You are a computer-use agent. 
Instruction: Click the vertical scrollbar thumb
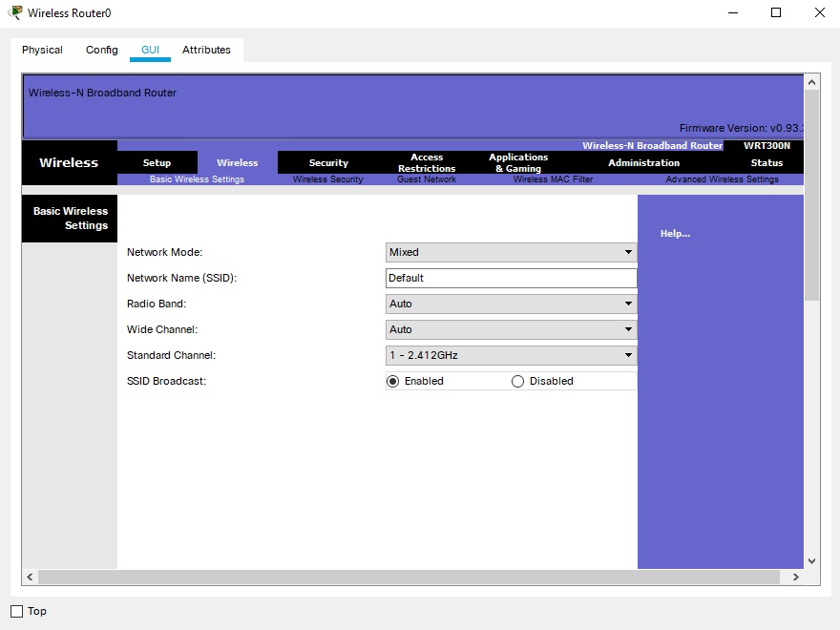coord(811,195)
